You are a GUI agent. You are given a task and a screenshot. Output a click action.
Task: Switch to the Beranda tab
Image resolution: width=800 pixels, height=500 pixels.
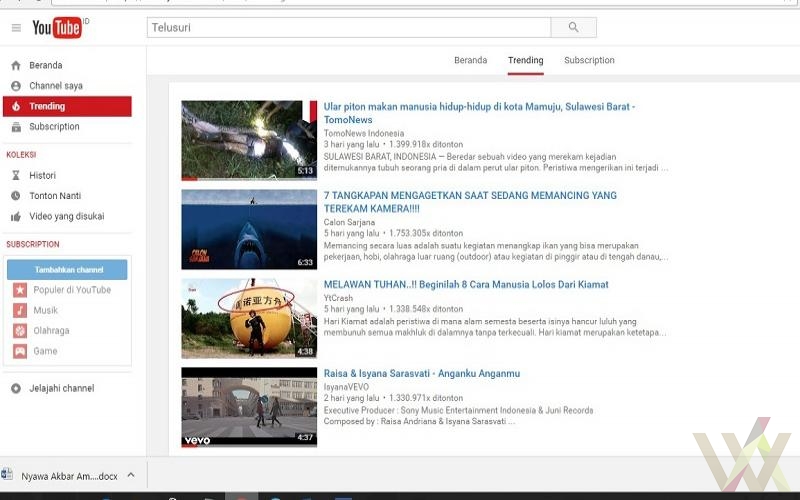[x=470, y=60]
